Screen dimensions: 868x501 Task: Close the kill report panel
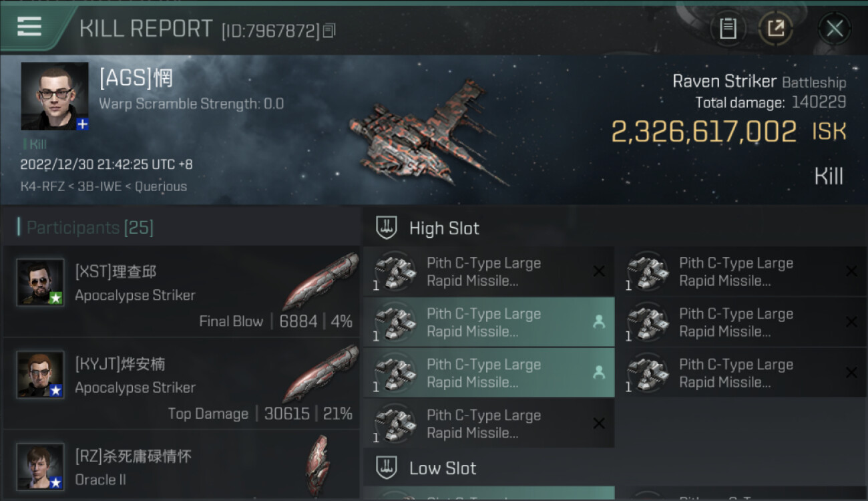tap(835, 28)
